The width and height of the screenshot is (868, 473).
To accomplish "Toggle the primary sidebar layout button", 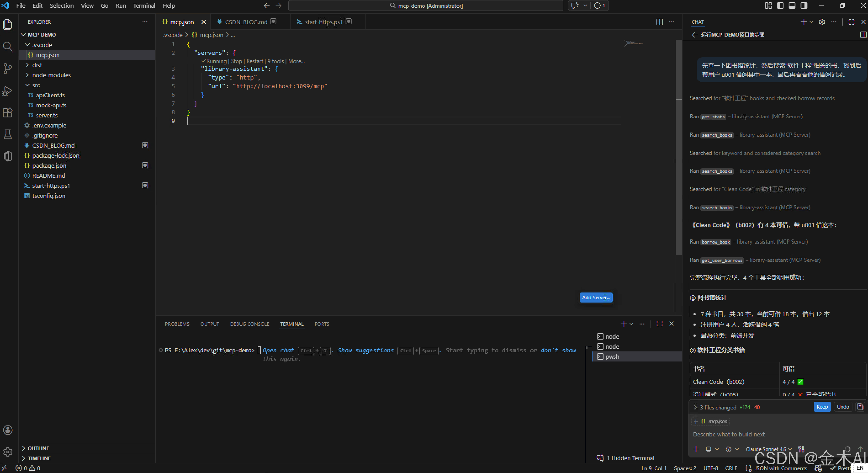I will 780,5.
